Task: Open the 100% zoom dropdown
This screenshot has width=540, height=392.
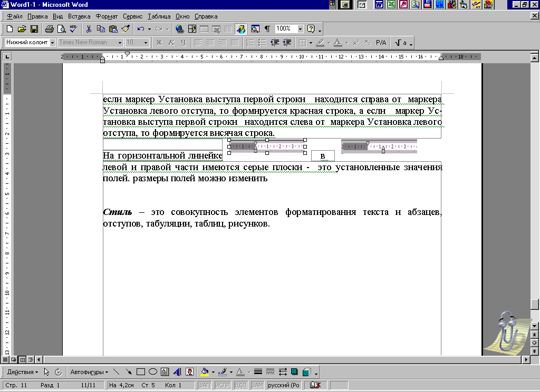Action: point(300,29)
